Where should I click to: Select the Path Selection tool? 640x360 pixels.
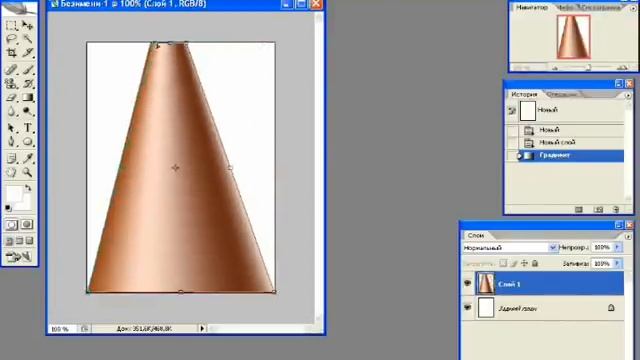point(11,128)
